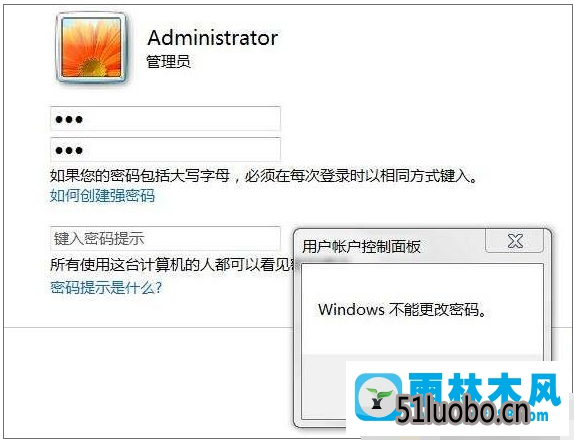
Task: Click the Administrator flower account picture
Action: (x=91, y=48)
